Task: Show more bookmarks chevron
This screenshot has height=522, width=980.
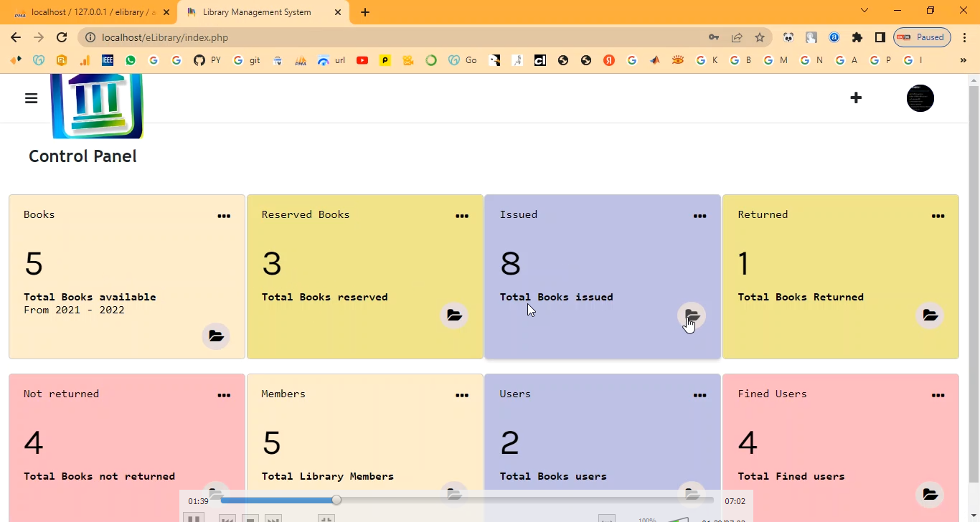Action: pos(963,60)
